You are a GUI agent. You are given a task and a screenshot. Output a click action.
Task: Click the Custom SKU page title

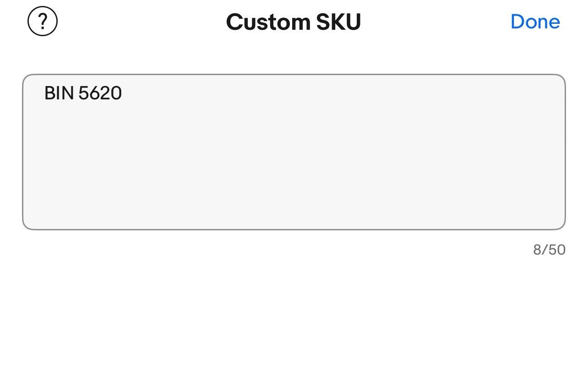pyautogui.click(x=294, y=22)
